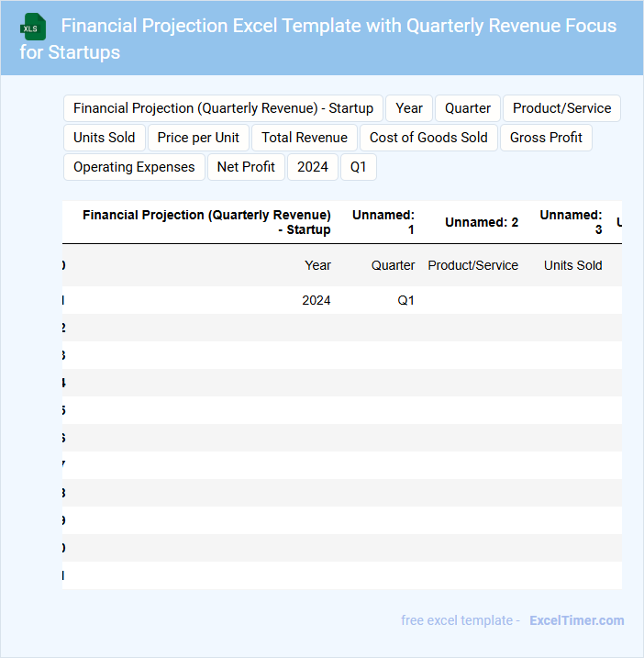This screenshot has width=644, height=658.
Task: Click the Unnamed: 1 column header
Action: pyautogui.click(x=383, y=222)
